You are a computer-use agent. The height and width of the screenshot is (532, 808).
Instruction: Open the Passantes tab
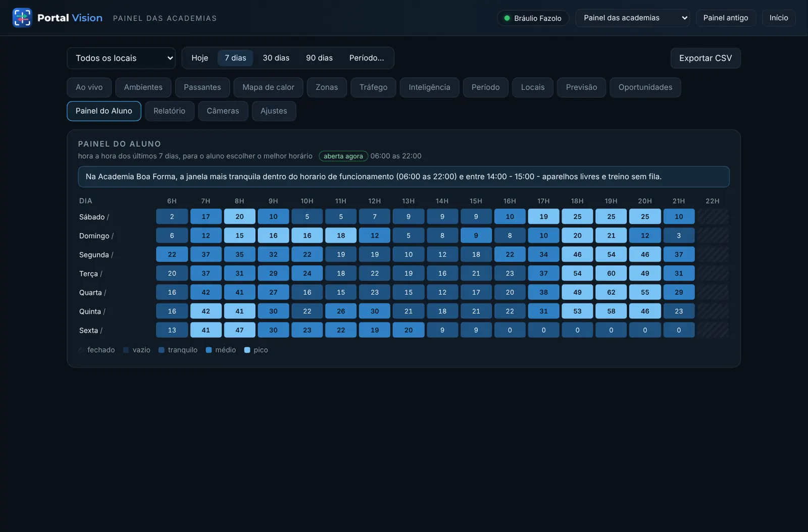point(203,87)
